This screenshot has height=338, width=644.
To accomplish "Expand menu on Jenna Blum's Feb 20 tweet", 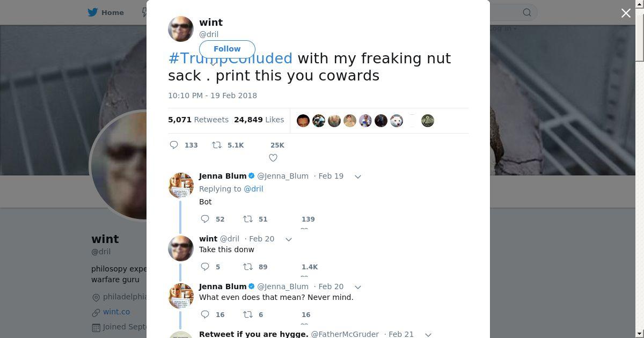I will pyautogui.click(x=358, y=287).
